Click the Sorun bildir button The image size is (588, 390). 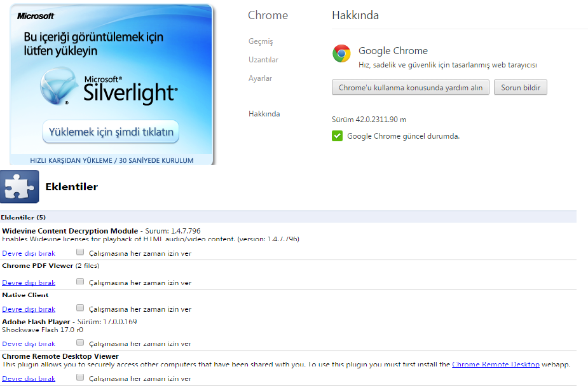[x=521, y=87]
